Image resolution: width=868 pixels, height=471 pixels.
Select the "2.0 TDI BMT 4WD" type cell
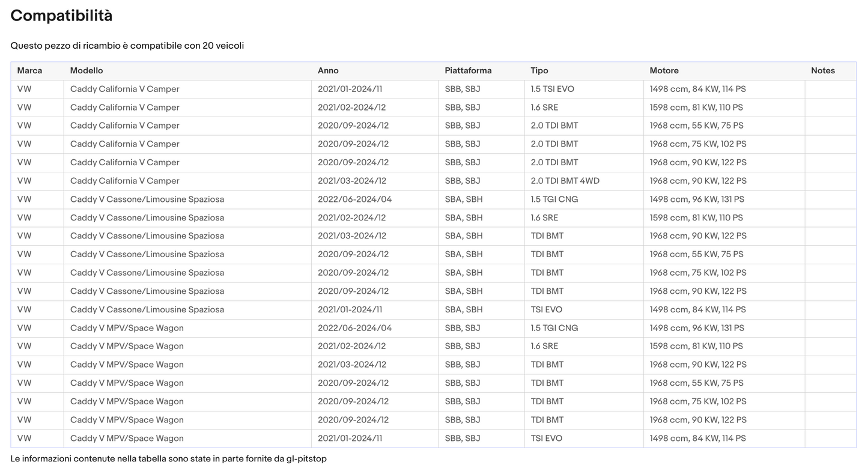pyautogui.click(x=565, y=181)
